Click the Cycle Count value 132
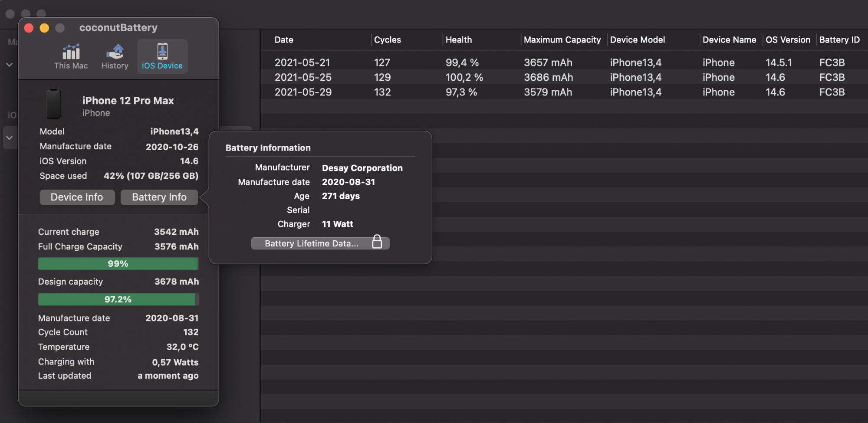Viewport: 868px width, 423px height. pos(191,332)
